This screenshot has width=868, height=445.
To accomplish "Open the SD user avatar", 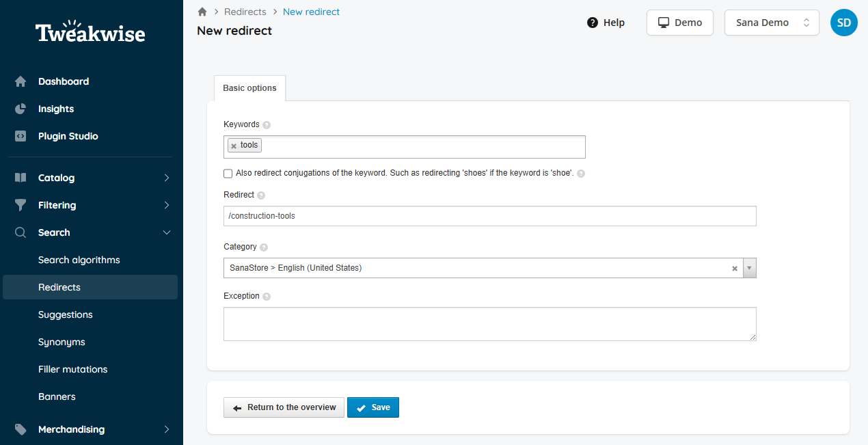I will point(844,23).
